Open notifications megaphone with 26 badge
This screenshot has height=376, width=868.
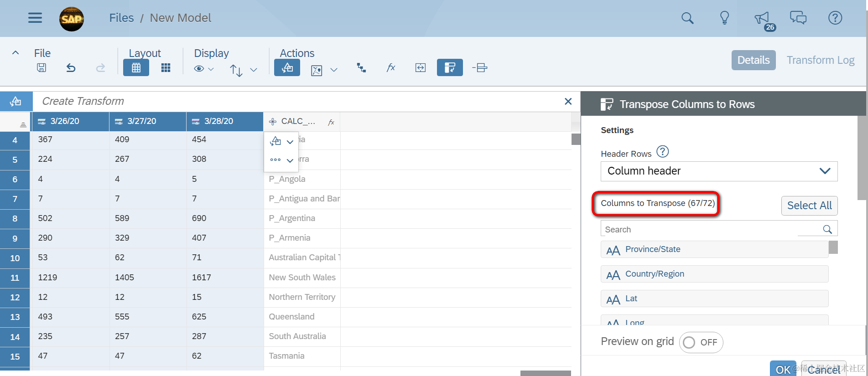click(763, 19)
